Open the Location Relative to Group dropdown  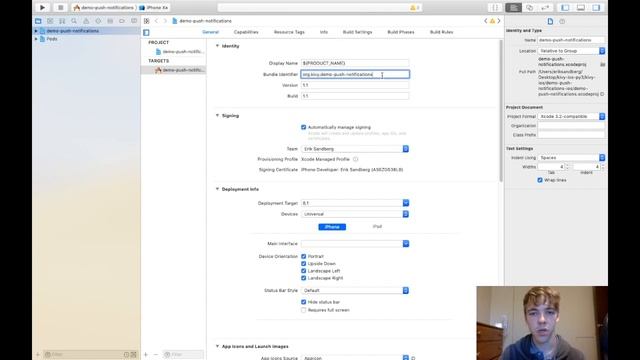pos(571,51)
